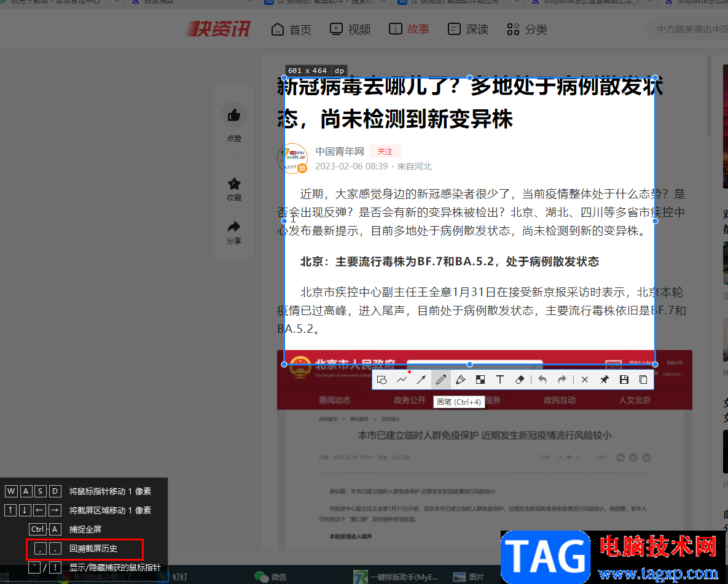Open the 首页 home nav item
Screen dimensions: 728x584
point(291,29)
